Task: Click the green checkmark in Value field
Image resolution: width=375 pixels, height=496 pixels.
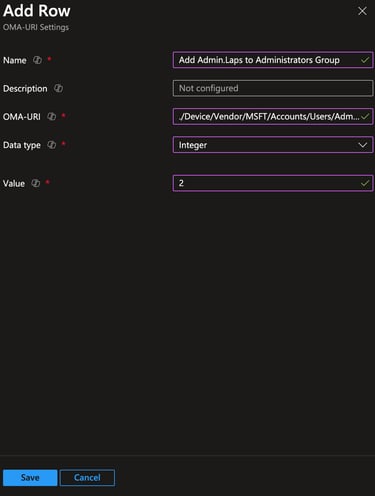Action: point(365,183)
